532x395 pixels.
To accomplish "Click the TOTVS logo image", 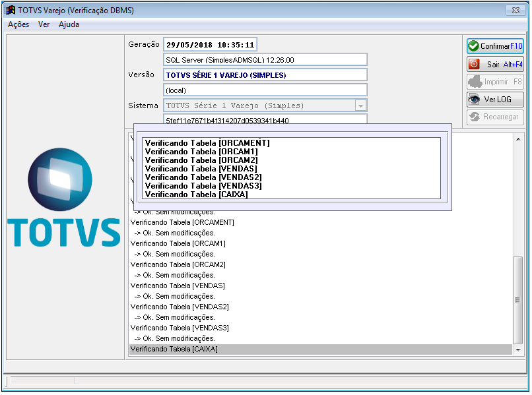I will click(63, 197).
